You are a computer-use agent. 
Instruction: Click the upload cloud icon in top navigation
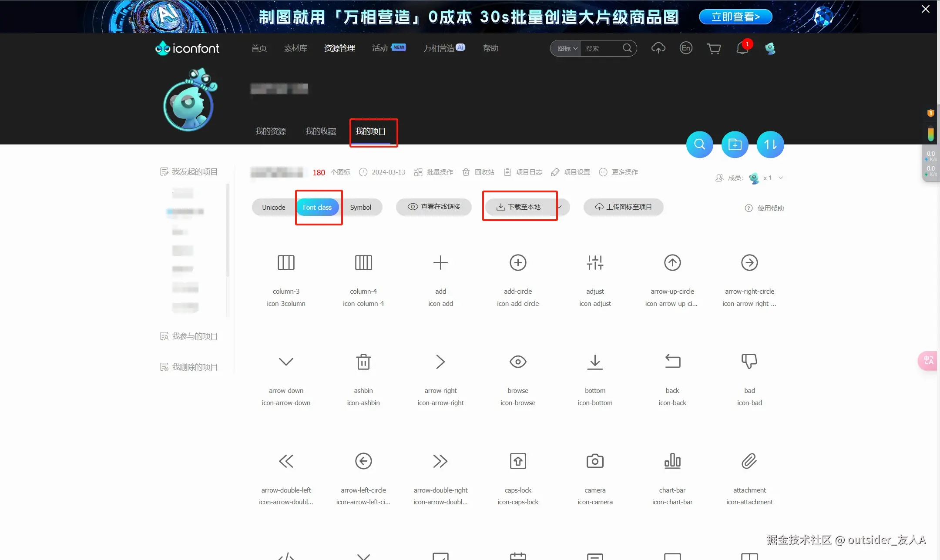coord(658,48)
